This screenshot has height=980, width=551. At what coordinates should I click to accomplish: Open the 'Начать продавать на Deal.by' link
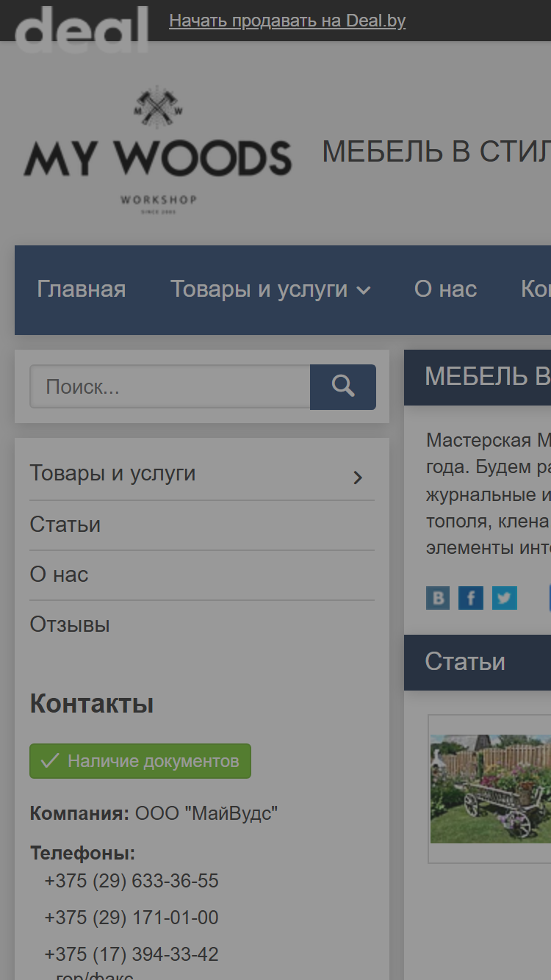pos(287,21)
